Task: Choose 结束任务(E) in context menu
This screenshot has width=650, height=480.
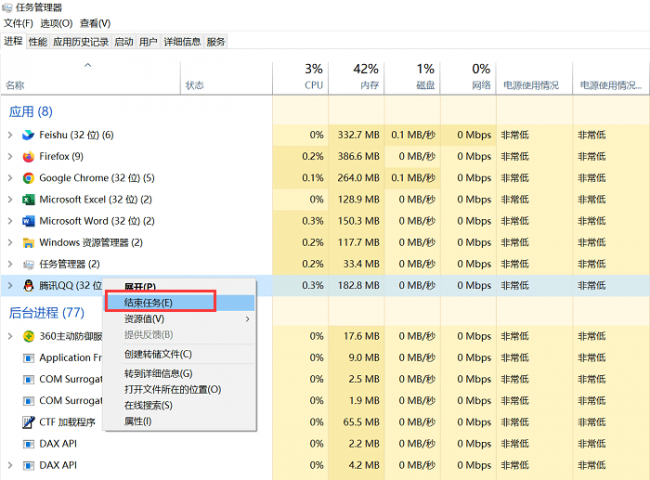Action: (179, 303)
